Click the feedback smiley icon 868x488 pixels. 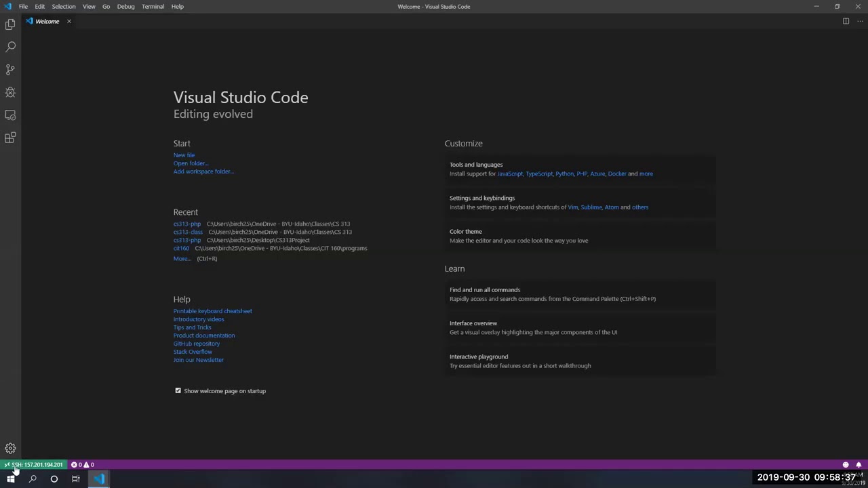[x=846, y=465]
